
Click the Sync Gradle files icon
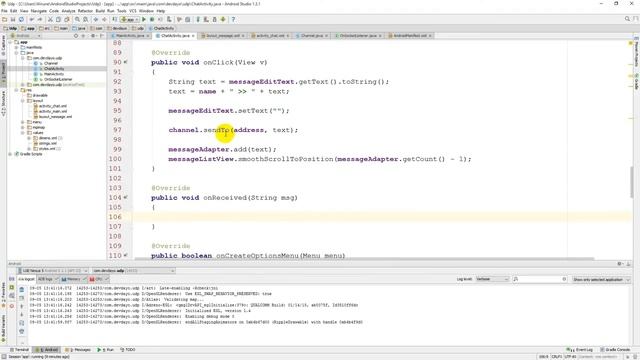click(198, 19)
